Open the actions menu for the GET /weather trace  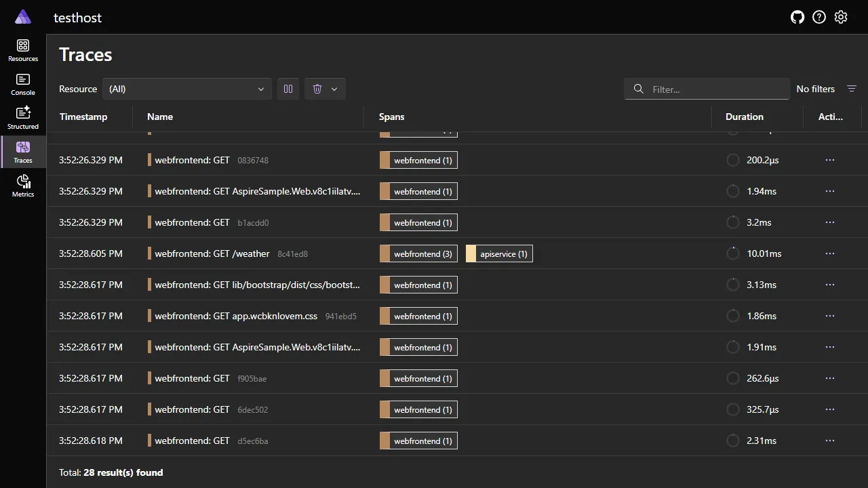[829, 253]
